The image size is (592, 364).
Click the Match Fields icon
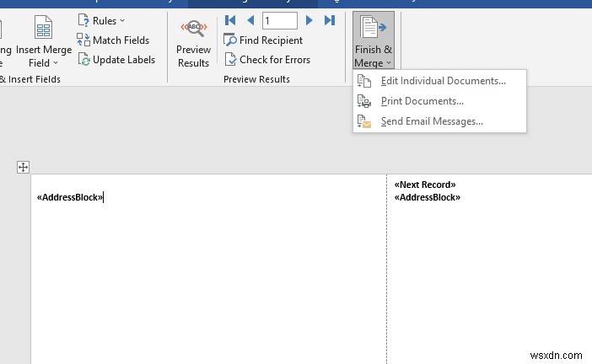(x=83, y=40)
